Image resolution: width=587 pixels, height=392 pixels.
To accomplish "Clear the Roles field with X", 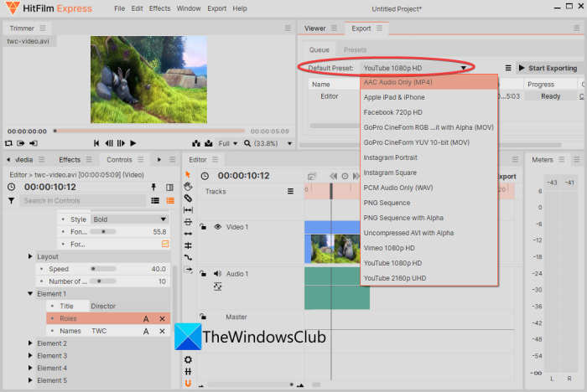I will 162,318.
